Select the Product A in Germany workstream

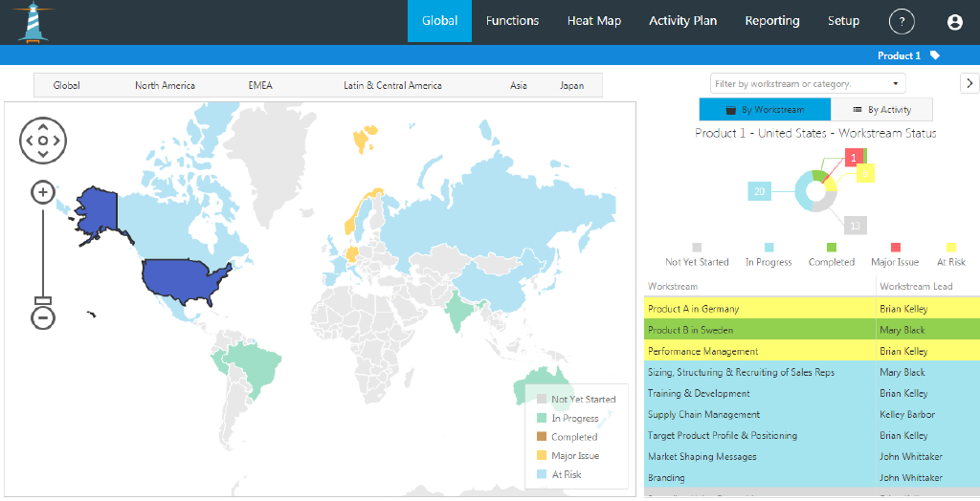pos(693,309)
